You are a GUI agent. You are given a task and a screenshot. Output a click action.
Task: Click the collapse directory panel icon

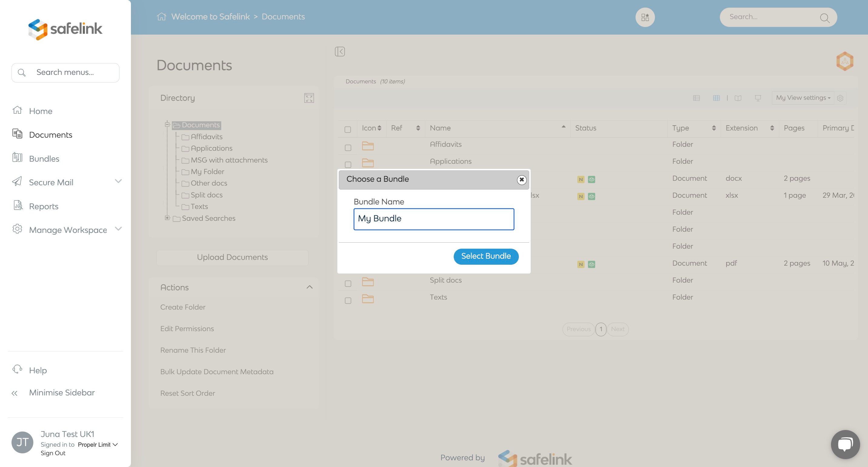340,52
